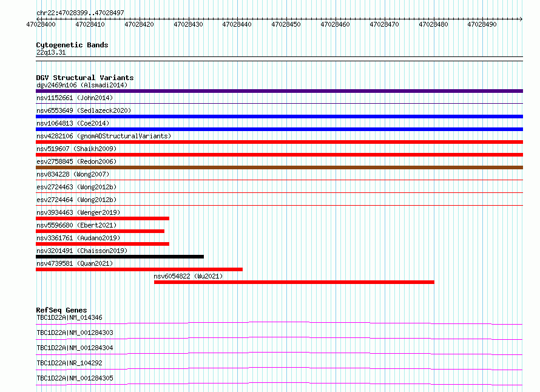Open nsv4282106 (gnomADStructuralVariants) red bar
540x392 pixels.
tap(279, 142)
